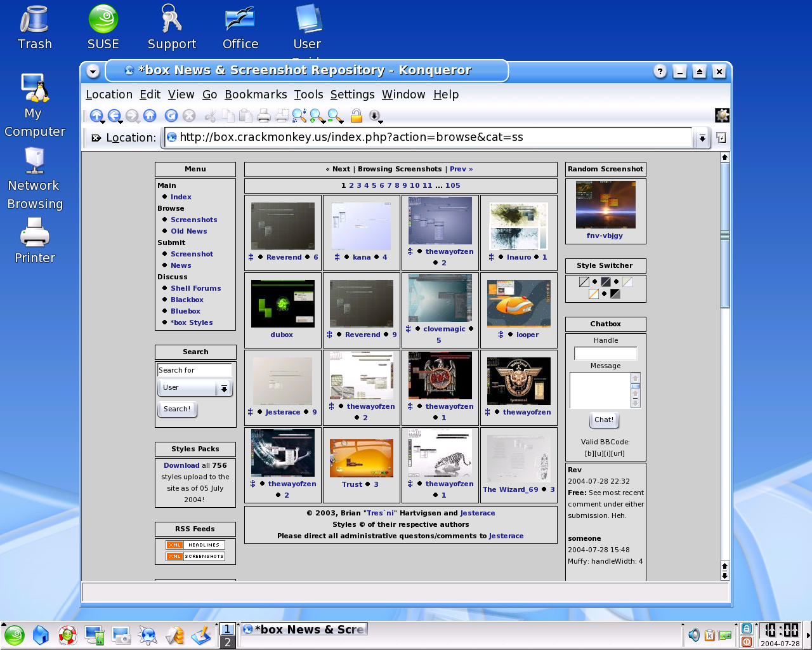Click in the Search for text field
The width and height of the screenshot is (812, 650).
point(195,370)
